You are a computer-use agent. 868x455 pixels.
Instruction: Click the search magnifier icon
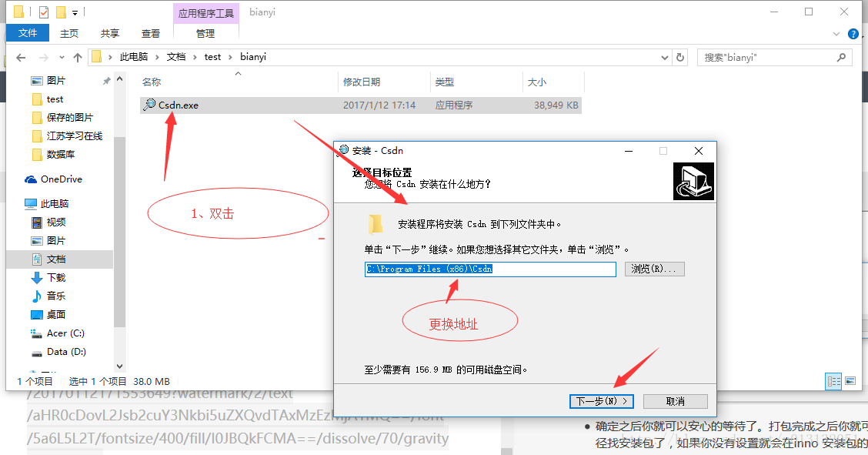coord(841,57)
